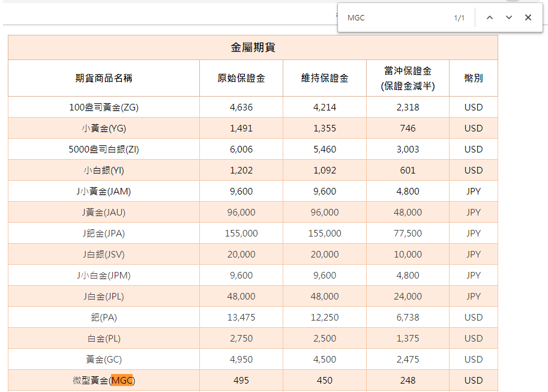Click the 77,500 day-trade margin value
This screenshot has width=548, height=392.
click(x=408, y=234)
